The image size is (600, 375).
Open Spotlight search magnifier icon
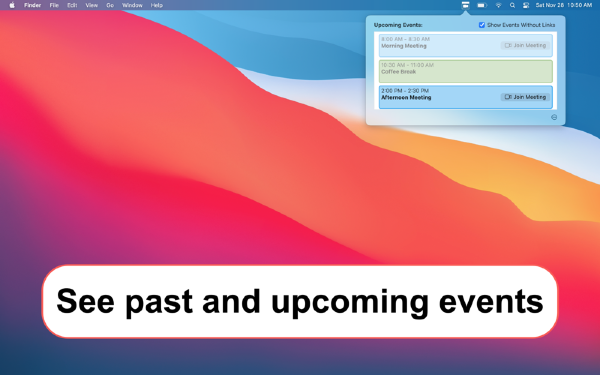point(512,5)
